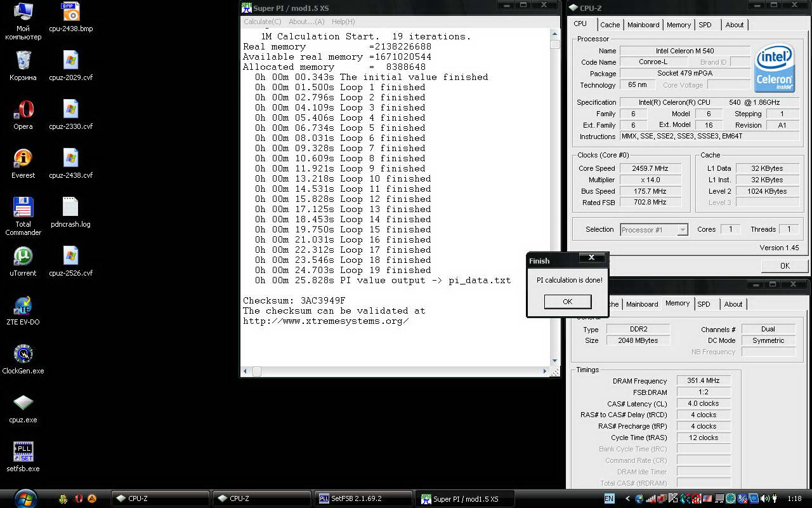Click the taskbar clock 1:18
Viewport: 812px width, 508px height.
pos(794,499)
